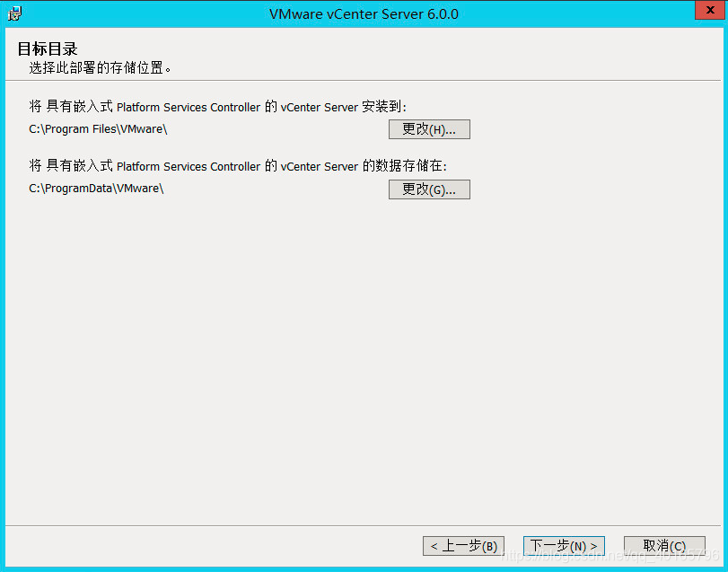Viewport: 728px width, 572px height.
Task: Continue with the 下一步(N) button
Action: tap(564, 546)
